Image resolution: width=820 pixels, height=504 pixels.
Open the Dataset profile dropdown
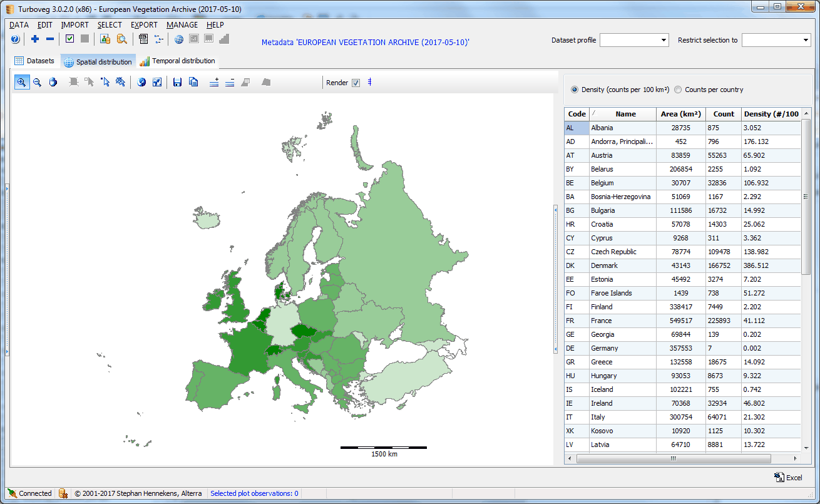click(634, 40)
